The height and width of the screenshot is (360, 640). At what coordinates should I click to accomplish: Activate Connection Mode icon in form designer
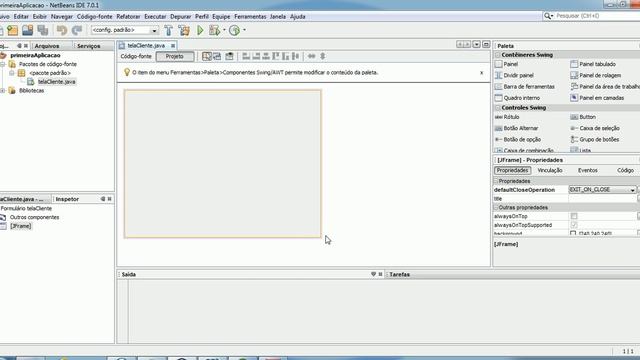pos(217,56)
